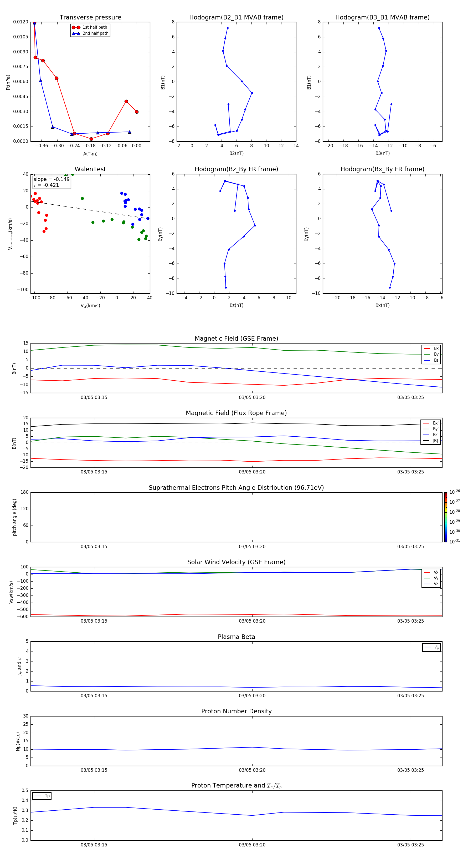Click '03/05 03:25' tick under Plasma Beta plot
This screenshot has width=473, height=868.
tap(410, 695)
